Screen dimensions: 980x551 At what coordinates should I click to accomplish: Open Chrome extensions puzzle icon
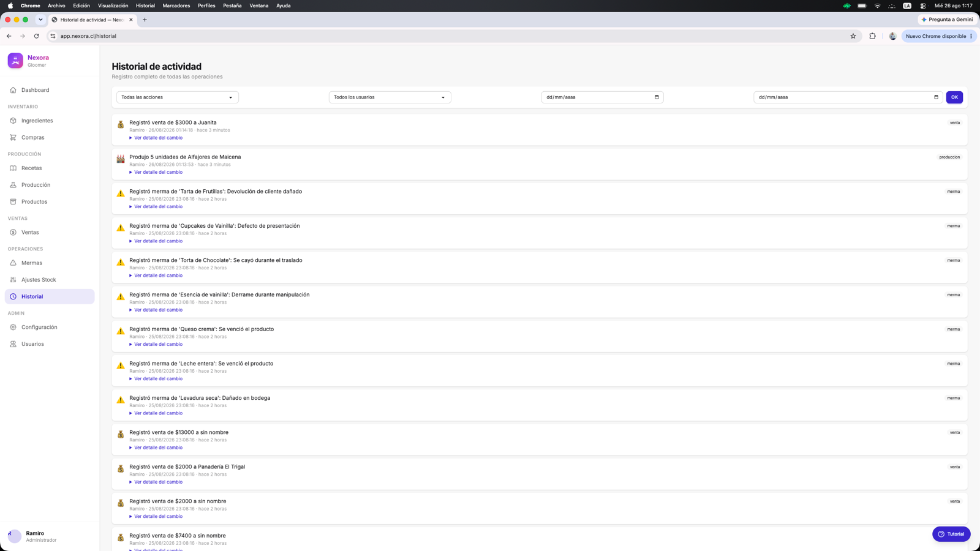click(x=873, y=36)
